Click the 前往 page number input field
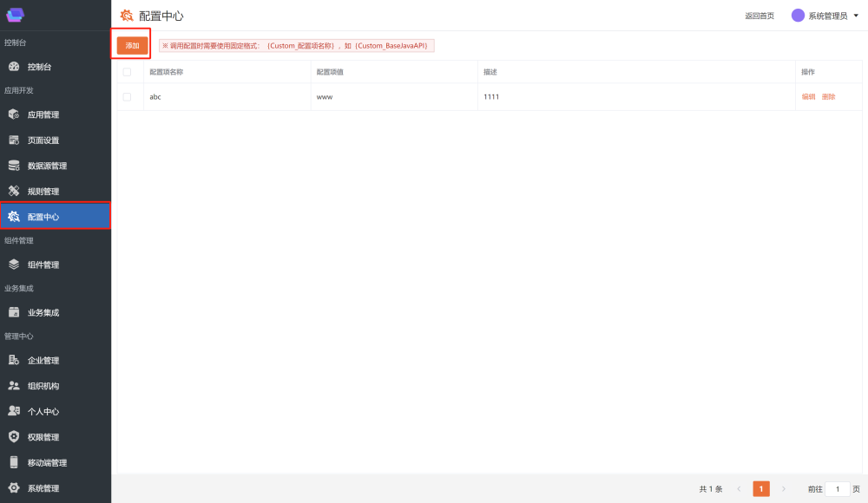 pyautogui.click(x=838, y=489)
